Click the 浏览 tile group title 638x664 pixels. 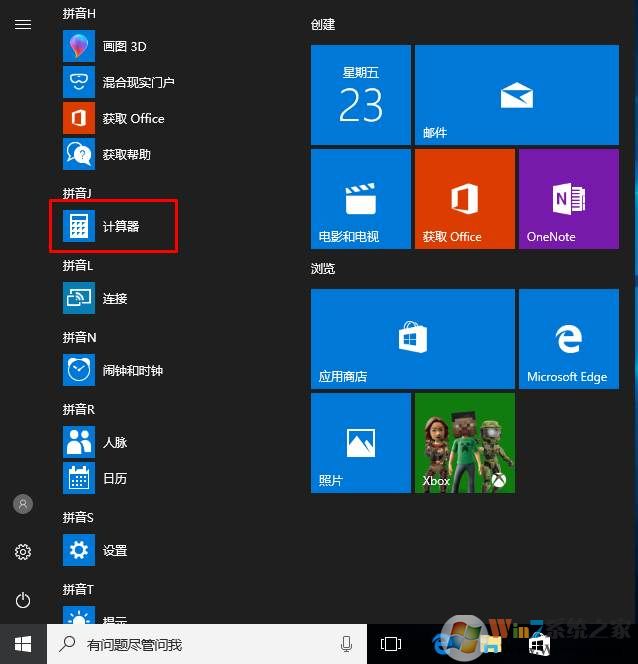[323, 268]
